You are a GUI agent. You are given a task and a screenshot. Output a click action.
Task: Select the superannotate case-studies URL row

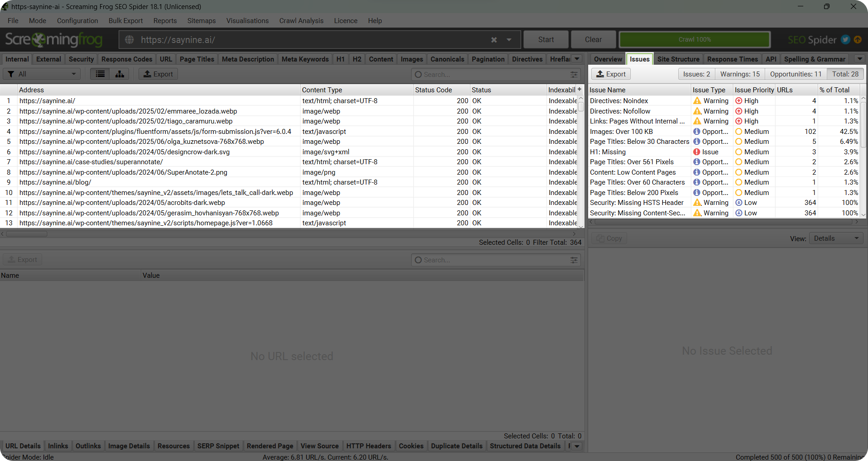point(289,162)
